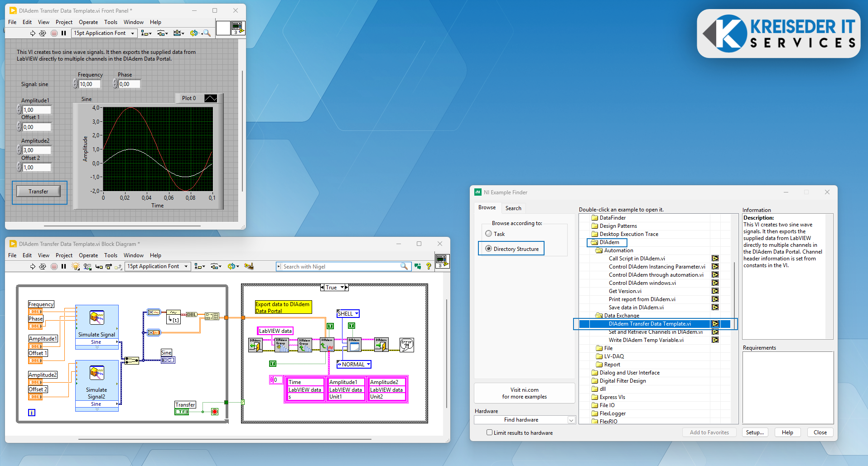Click the Simulate Signal Express VI icon
The image size is (868, 466).
(x=96, y=318)
